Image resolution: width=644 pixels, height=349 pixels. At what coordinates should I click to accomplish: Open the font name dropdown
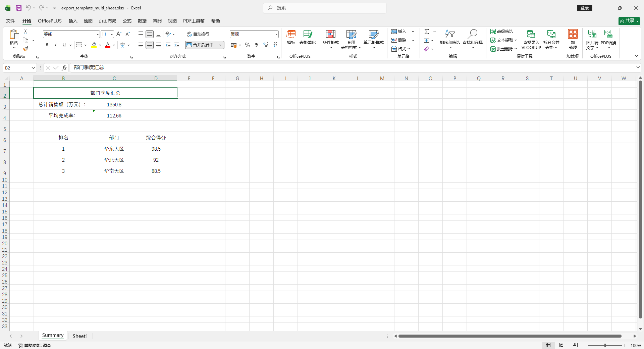pyautogui.click(x=98, y=34)
